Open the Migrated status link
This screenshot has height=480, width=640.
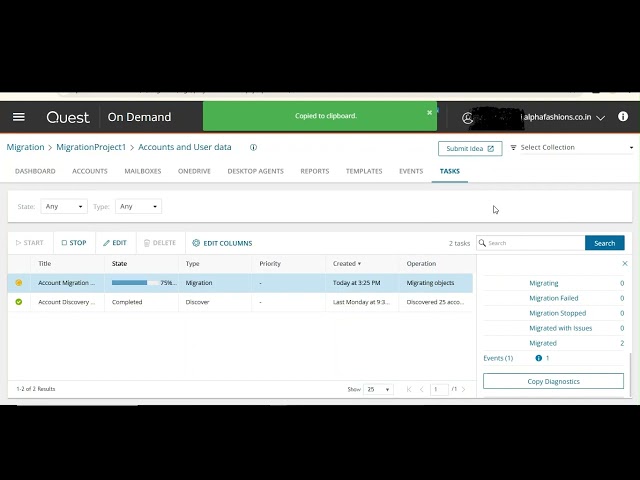543,343
